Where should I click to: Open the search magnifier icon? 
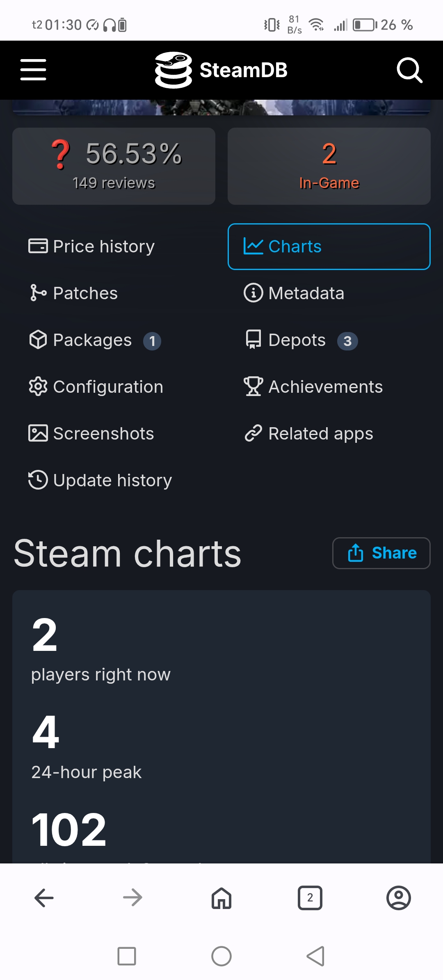click(x=409, y=70)
